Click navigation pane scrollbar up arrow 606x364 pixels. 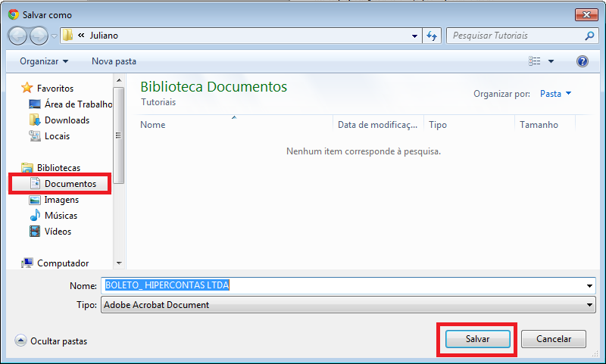coord(119,80)
